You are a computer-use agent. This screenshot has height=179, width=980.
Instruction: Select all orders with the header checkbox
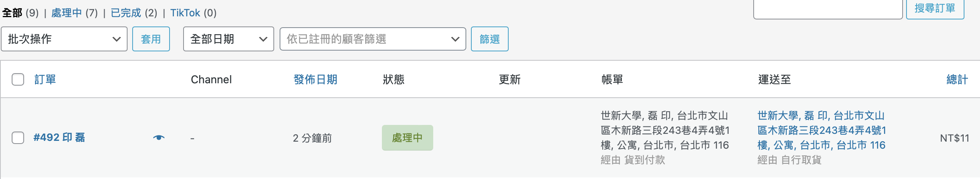pyautogui.click(x=18, y=79)
